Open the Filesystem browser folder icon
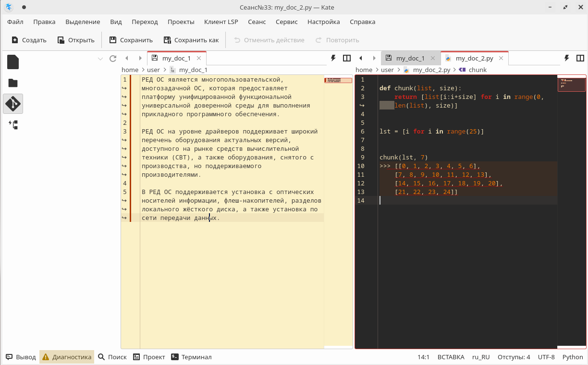Viewport: 588px width, 365px height. click(13, 83)
